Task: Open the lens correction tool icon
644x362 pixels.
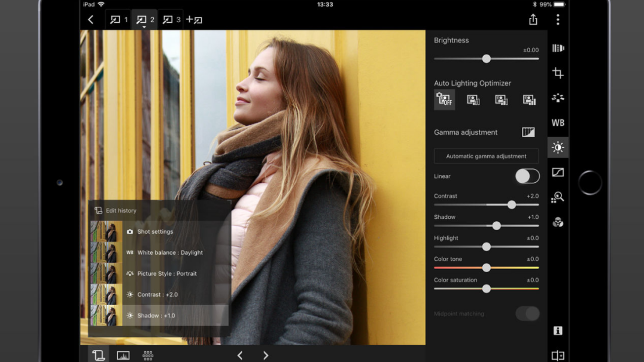Action: [x=558, y=48]
